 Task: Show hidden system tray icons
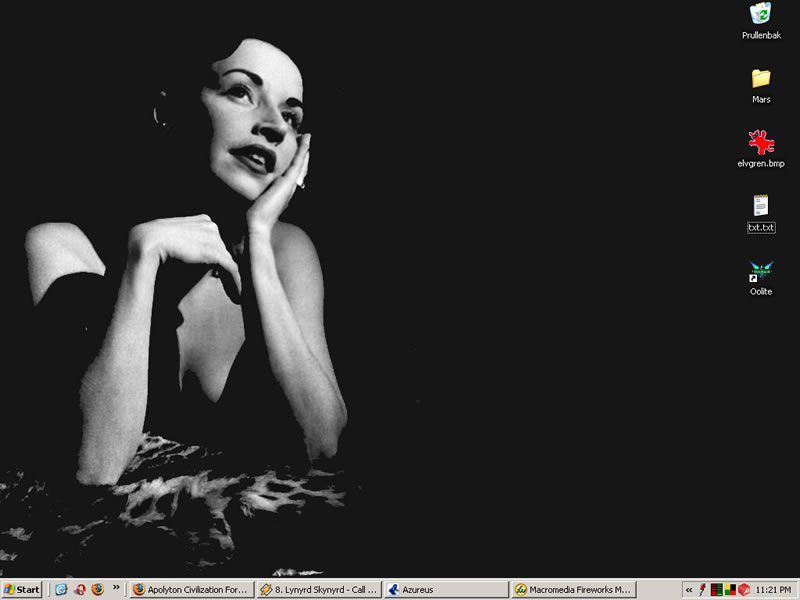[x=689, y=590]
